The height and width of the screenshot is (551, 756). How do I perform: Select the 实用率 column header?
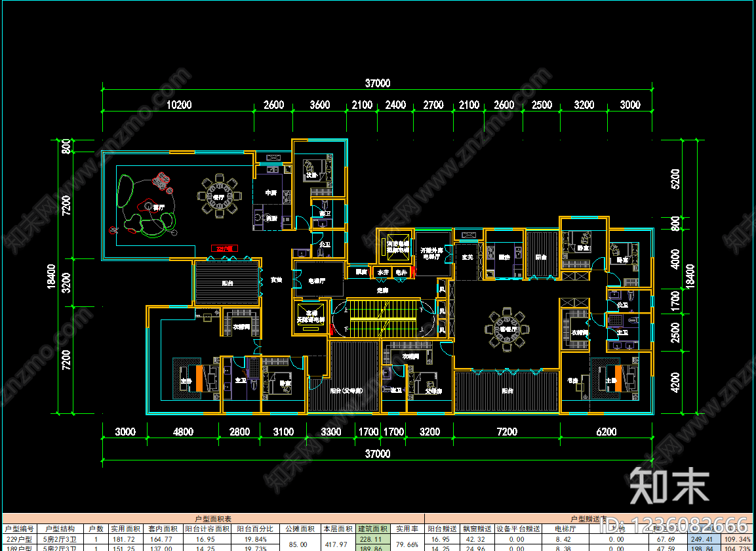[x=407, y=529]
